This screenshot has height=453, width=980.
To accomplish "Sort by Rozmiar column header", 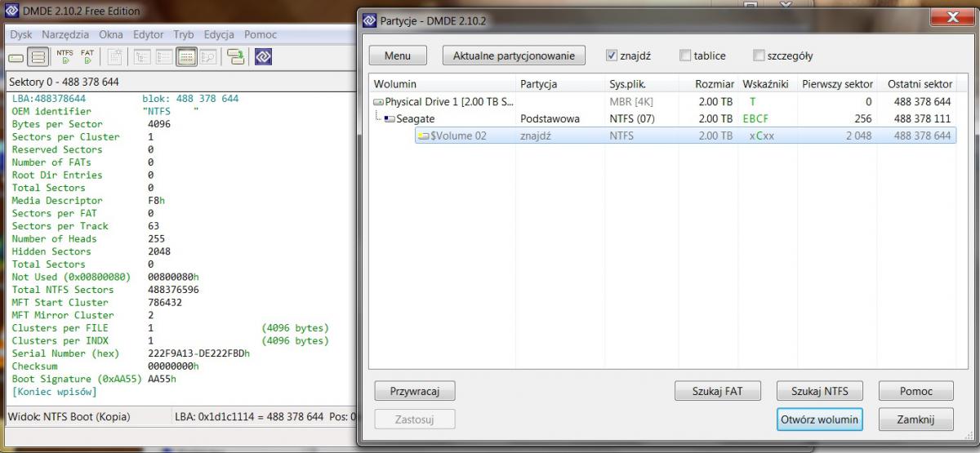I will [x=709, y=84].
